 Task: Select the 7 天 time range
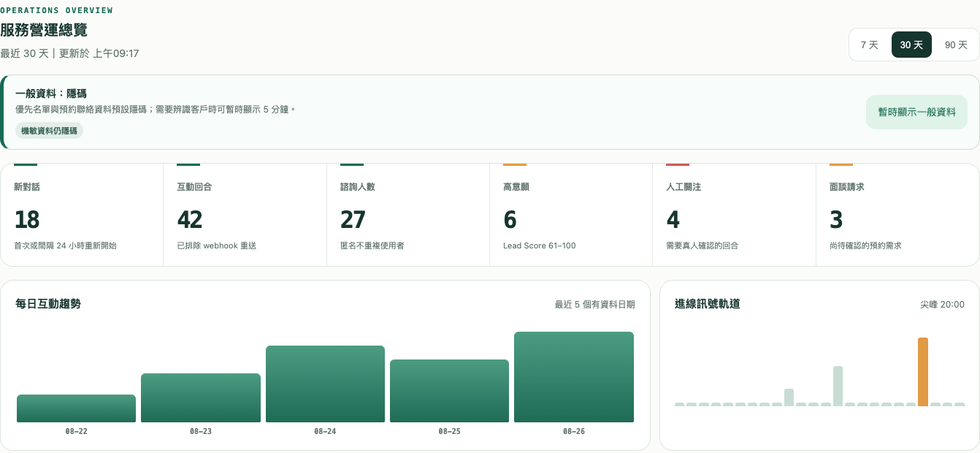pos(869,45)
